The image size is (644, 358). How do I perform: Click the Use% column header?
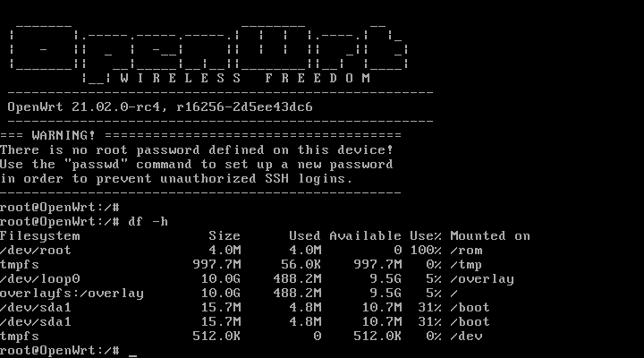tap(426, 236)
